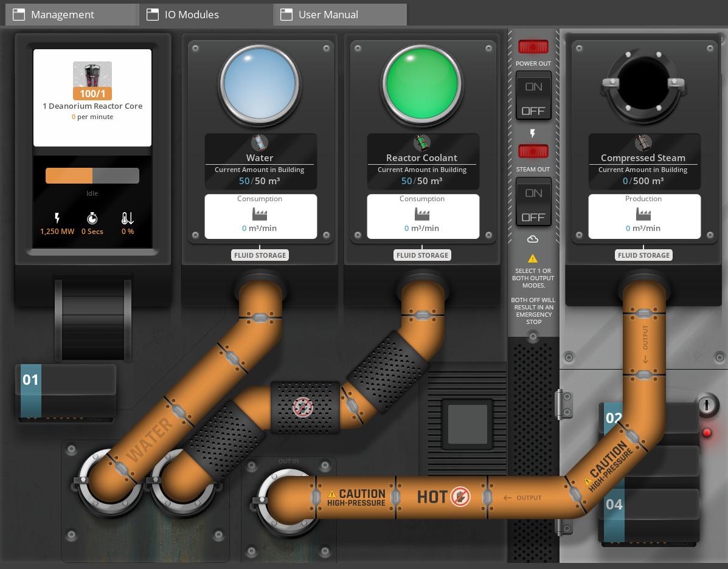
Task: Turn Power Out switch ON
Action: point(533,87)
